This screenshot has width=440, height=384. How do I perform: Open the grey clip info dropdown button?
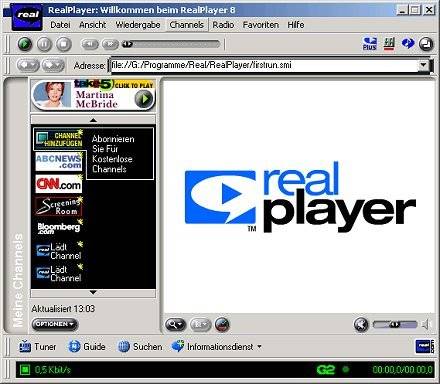tap(200, 324)
